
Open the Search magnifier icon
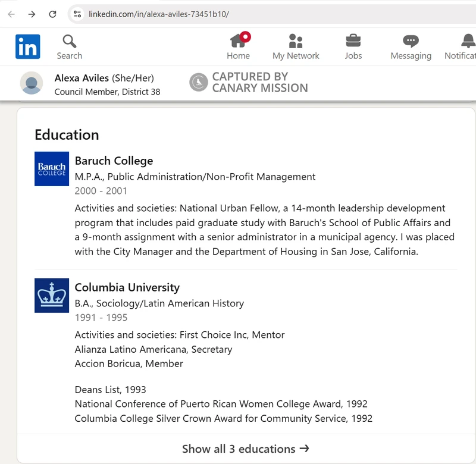[x=70, y=41]
